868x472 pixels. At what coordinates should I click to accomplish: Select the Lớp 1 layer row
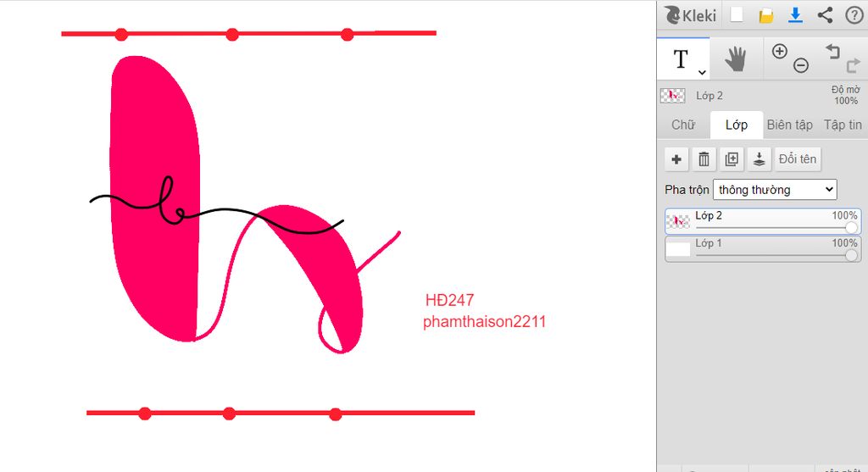point(763,249)
